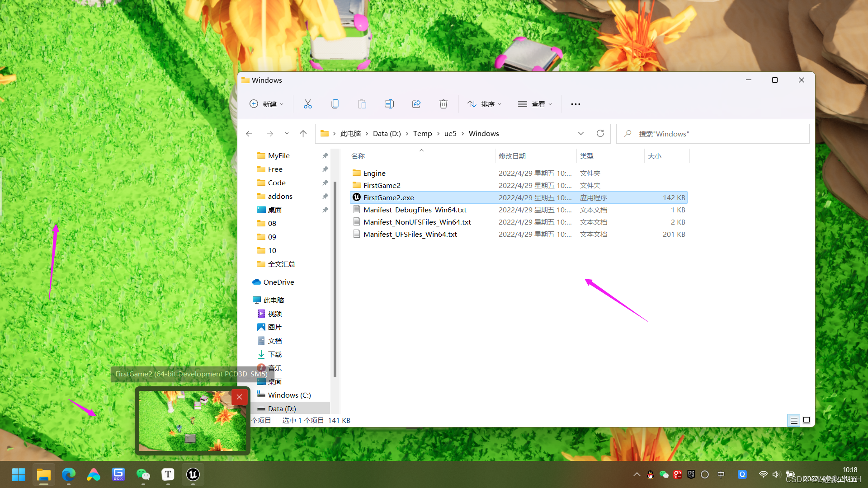Go back with the left arrow
Screen dimensions: 868x488
pos(249,133)
